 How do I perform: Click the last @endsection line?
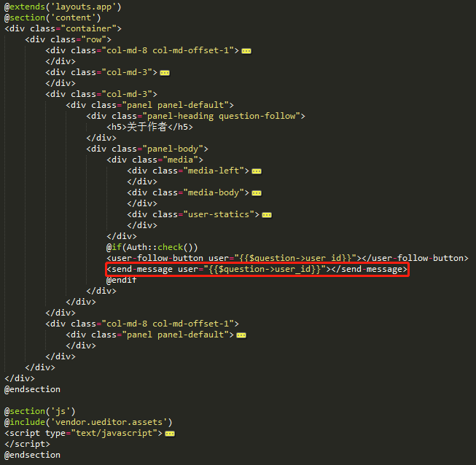coord(32,455)
